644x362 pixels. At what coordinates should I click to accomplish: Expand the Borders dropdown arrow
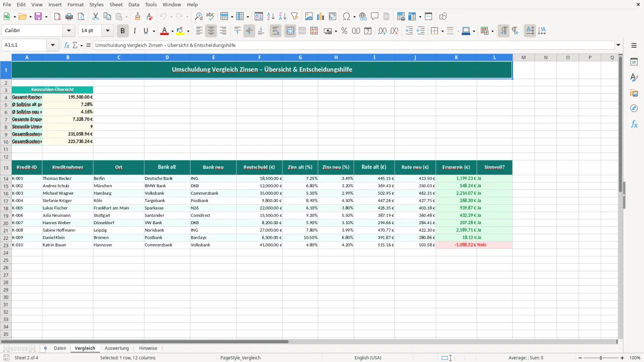tap(442, 31)
